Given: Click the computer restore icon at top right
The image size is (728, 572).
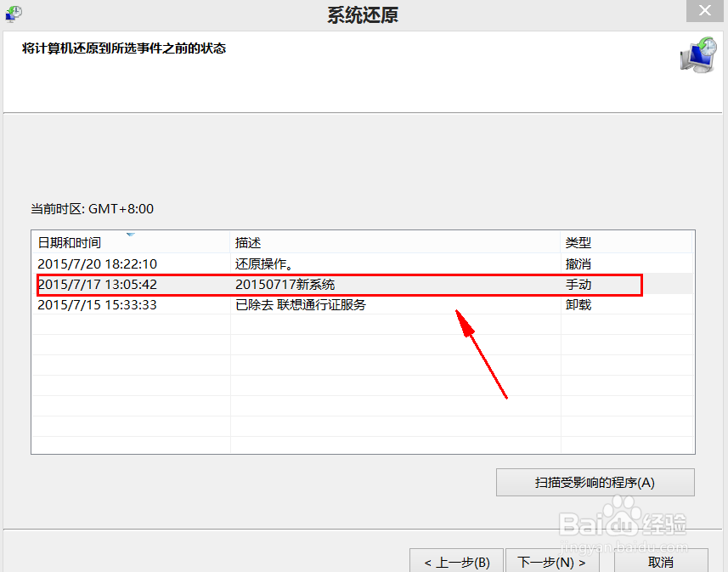Looking at the screenshot, I should pyautogui.click(x=697, y=55).
